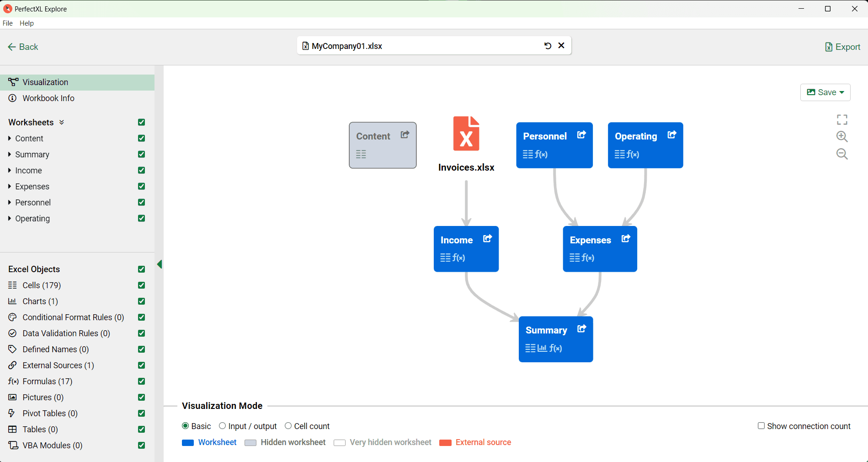868x462 pixels.
Task: Click the Workbook Info icon
Action: click(x=12, y=98)
